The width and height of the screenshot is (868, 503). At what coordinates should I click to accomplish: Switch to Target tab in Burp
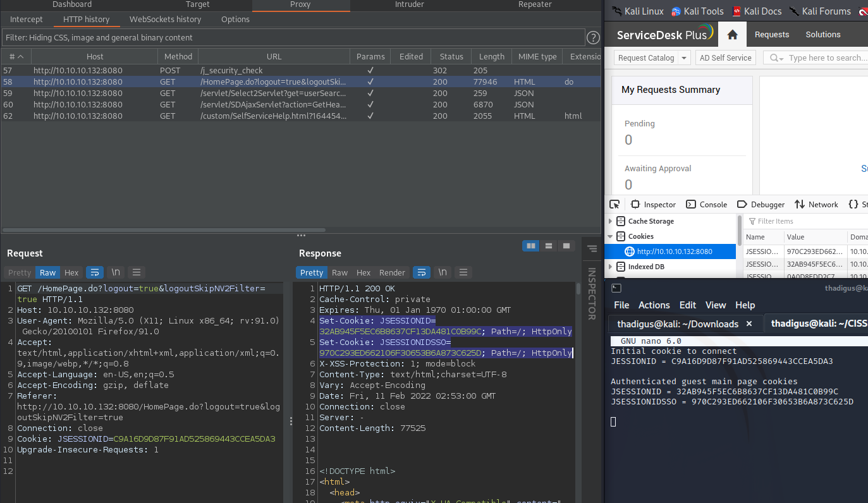[198, 4]
